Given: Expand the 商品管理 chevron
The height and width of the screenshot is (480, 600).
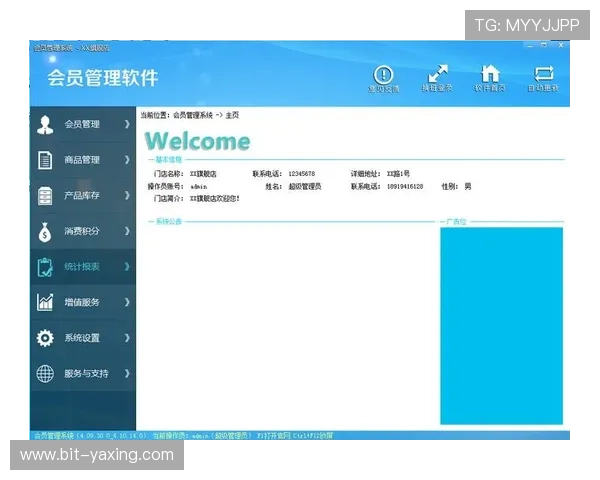Looking at the screenshot, I should click(127, 160).
